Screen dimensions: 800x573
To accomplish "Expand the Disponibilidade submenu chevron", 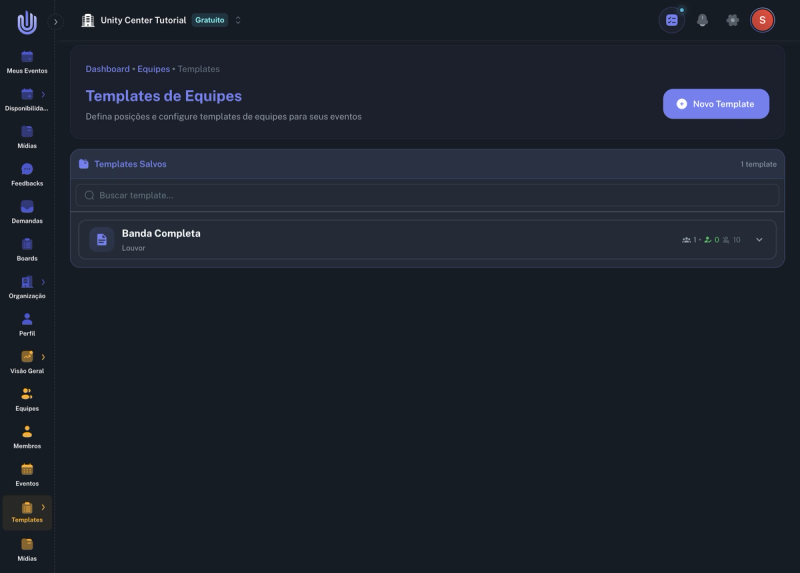I will (x=43, y=94).
